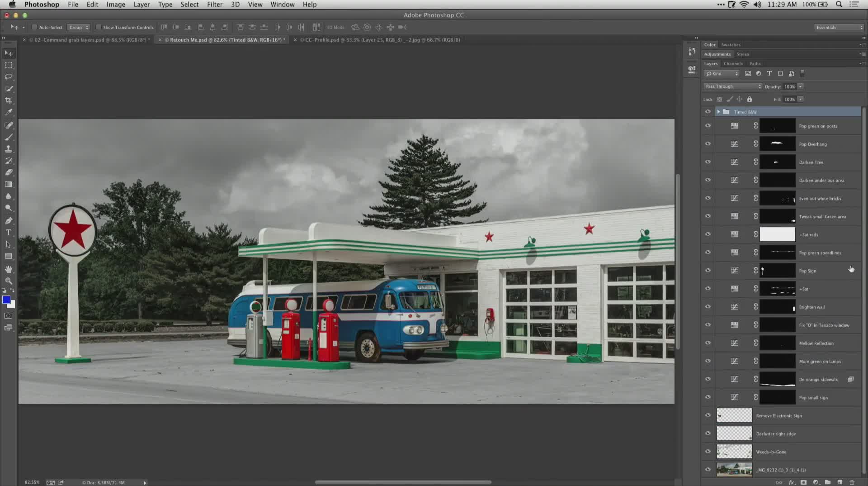
Task: Select the Brush tool
Action: 9,137
